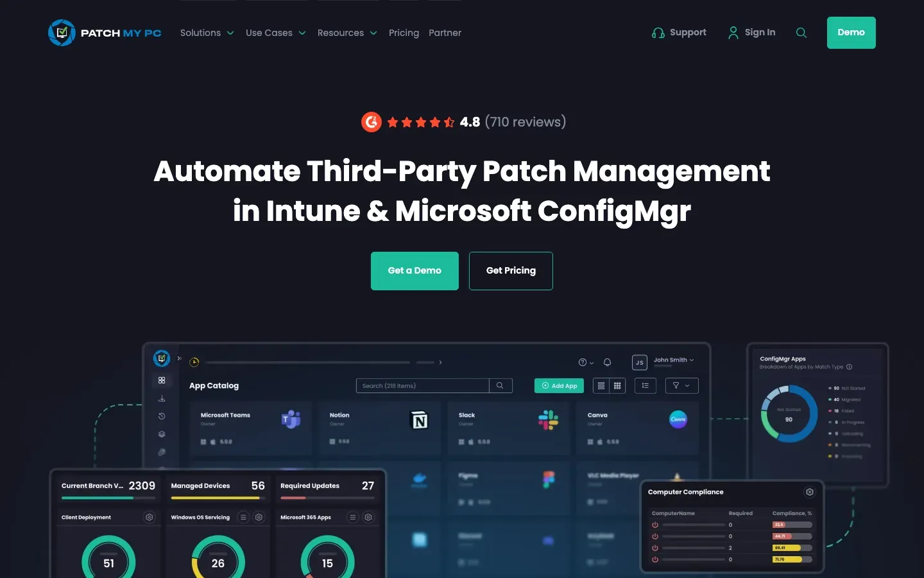Click the dashboard grid icon in sidebar
The height and width of the screenshot is (578, 924).
pos(162,380)
